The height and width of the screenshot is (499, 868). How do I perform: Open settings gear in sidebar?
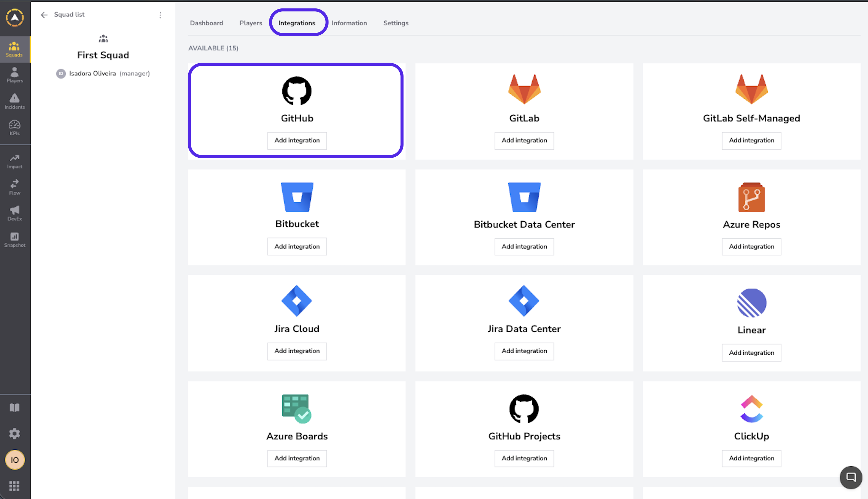(15, 433)
